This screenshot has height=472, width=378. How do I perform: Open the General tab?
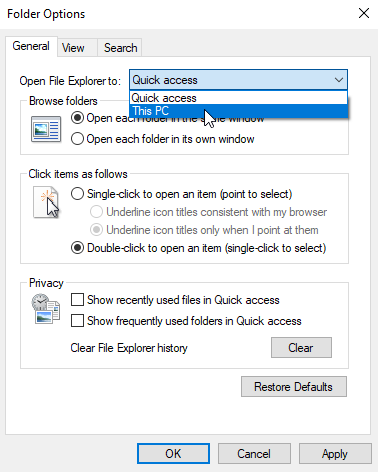pyautogui.click(x=31, y=46)
